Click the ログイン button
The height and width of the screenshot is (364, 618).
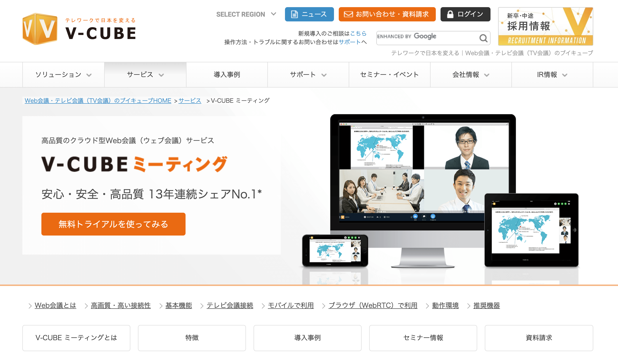pyautogui.click(x=465, y=14)
